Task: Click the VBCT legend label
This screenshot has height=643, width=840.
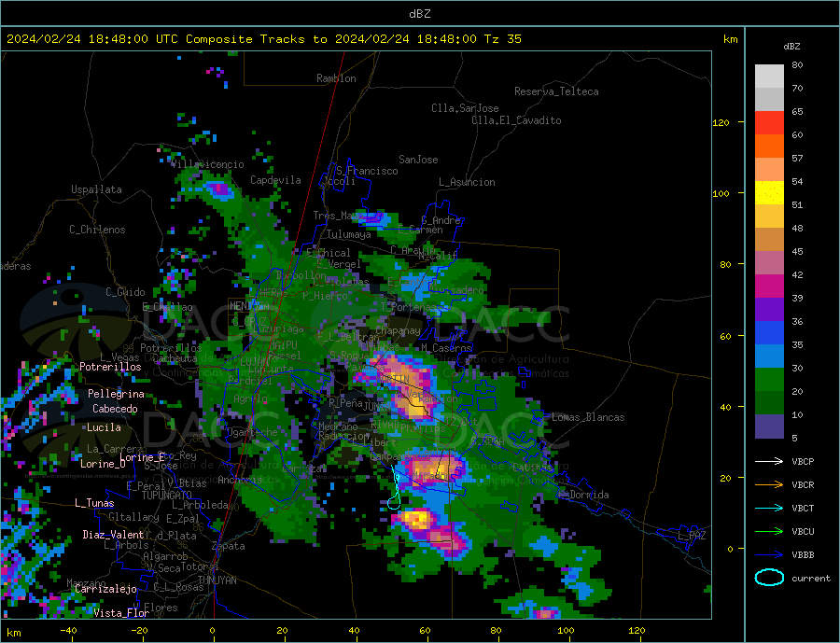Action: pyautogui.click(x=803, y=508)
